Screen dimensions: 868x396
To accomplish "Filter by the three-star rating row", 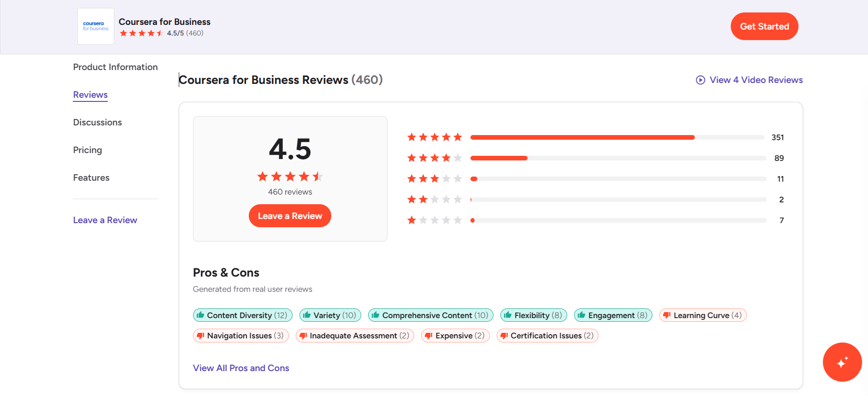I will (x=595, y=179).
